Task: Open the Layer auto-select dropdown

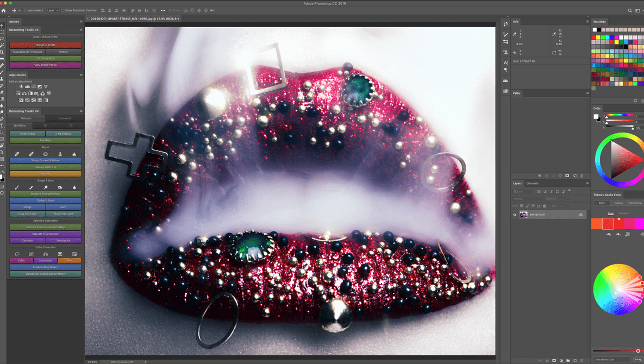Action: click(52, 10)
